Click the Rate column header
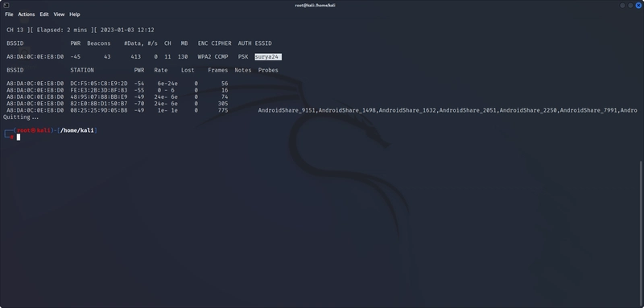644x308 pixels. (161, 70)
